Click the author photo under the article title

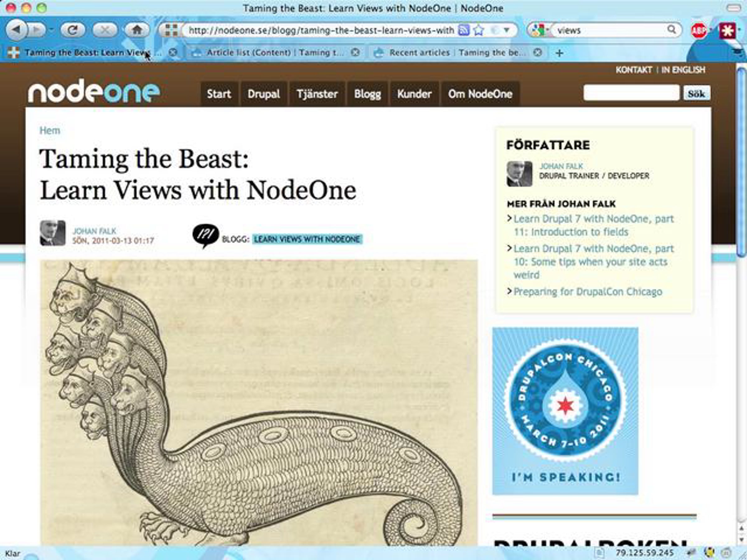point(53,233)
